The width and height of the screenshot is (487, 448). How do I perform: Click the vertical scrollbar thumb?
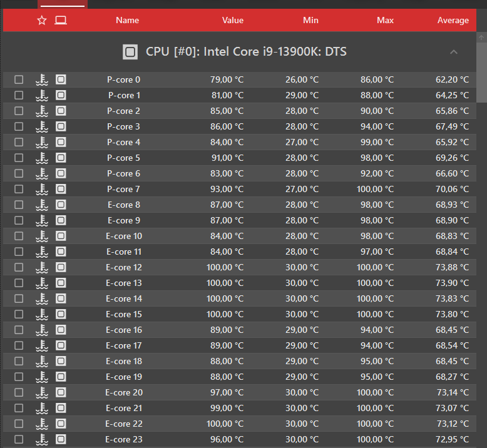coord(482,73)
